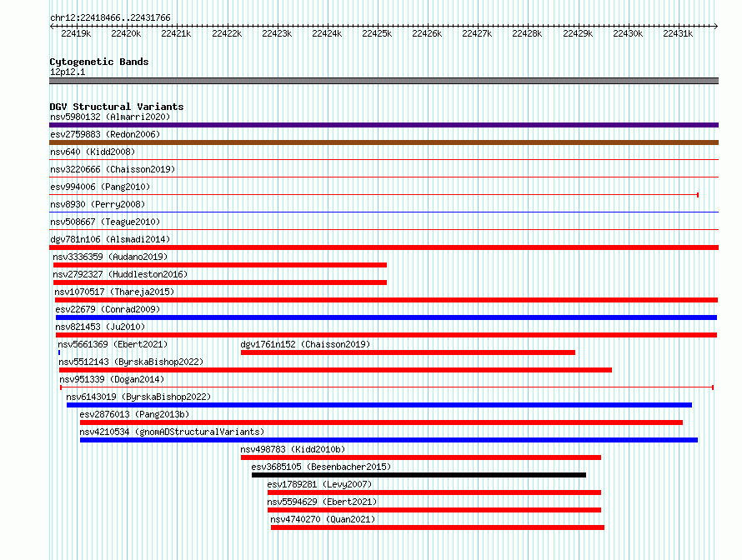Open nsv821453 (Ju2010) variant
Viewport: 742px width, 560px height.
click(x=100, y=327)
